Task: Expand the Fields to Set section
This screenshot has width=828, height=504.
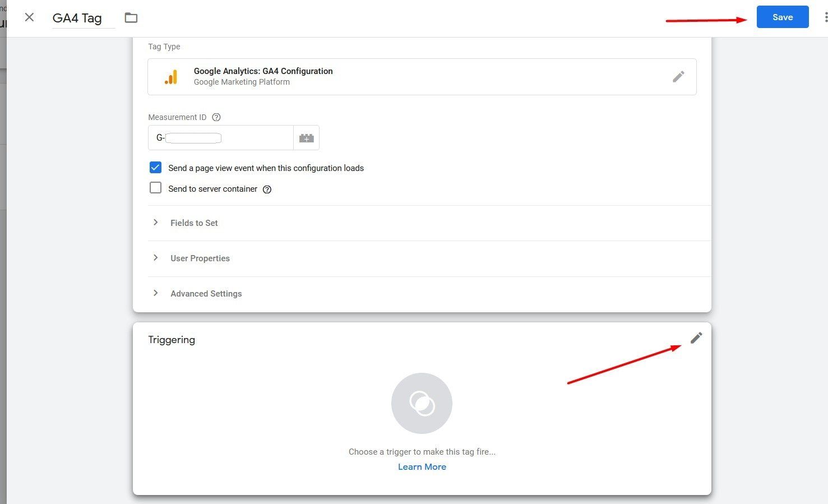Action: 429,223
